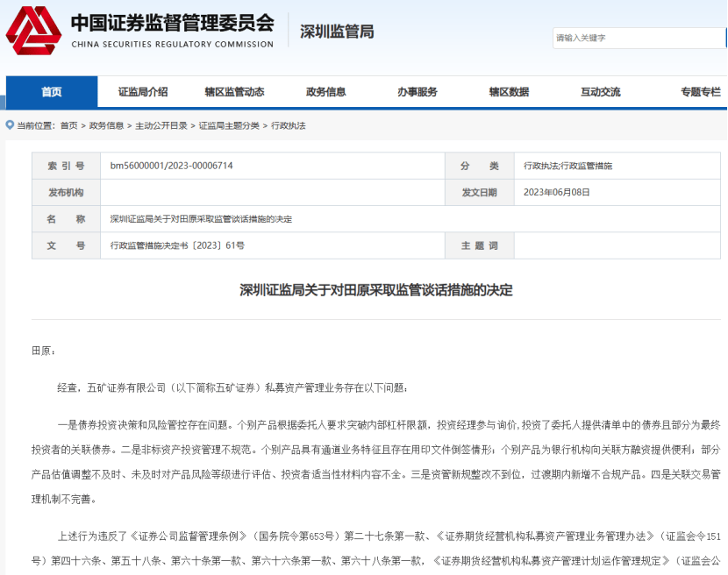Viewport: 728px width, 575px height.
Task: Navigate to 主动公开目录 breadcrumb
Action: [x=161, y=125]
